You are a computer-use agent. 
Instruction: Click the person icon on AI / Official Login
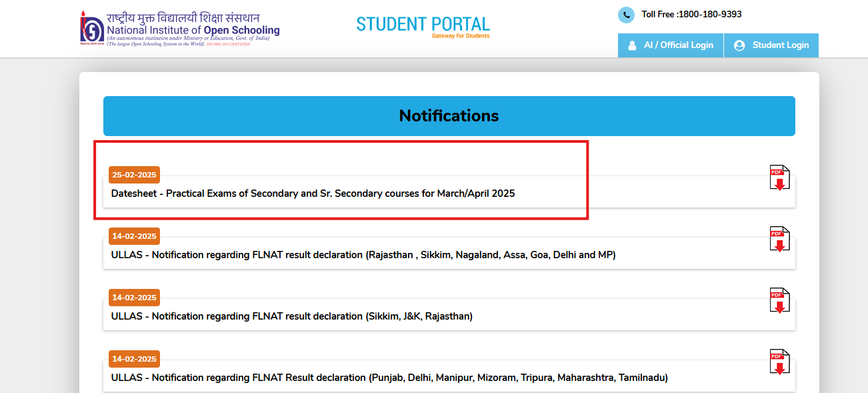(x=631, y=45)
